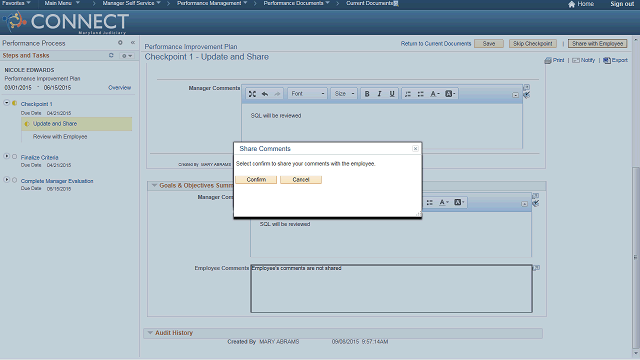Click the Underline formatting icon
The height and width of the screenshot is (360, 640).
point(392,94)
